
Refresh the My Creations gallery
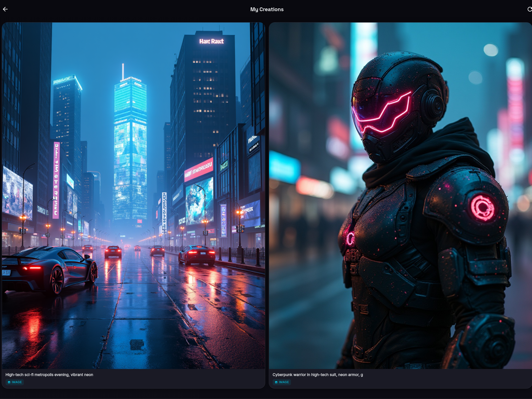529,9
